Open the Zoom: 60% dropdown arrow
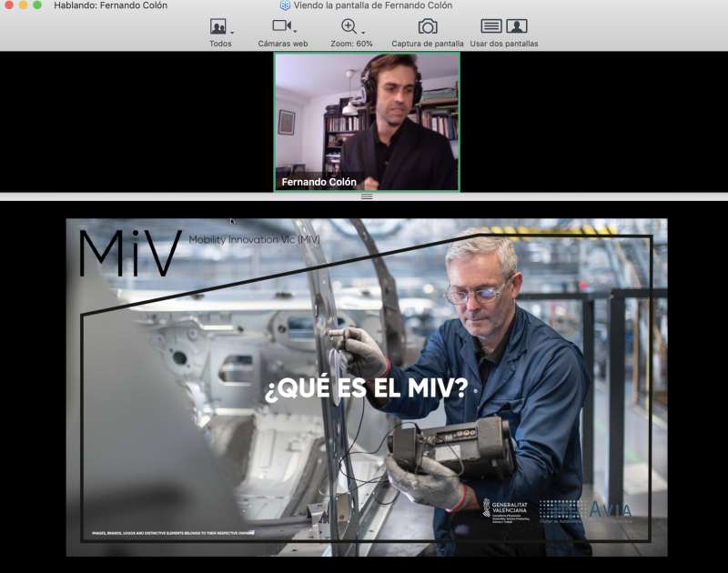Image resolution: width=728 pixels, height=573 pixels. pos(363,33)
